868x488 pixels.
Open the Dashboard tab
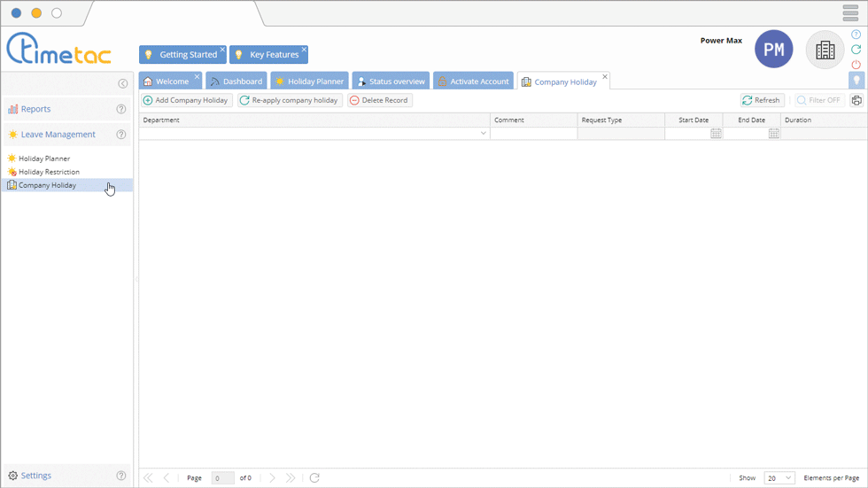point(236,81)
